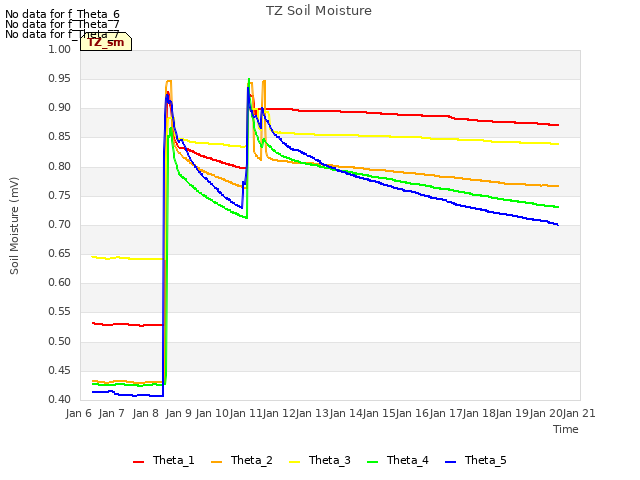Click the Theta_3 yellow legend swatch
The height and width of the screenshot is (480, 640).
point(294,462)
